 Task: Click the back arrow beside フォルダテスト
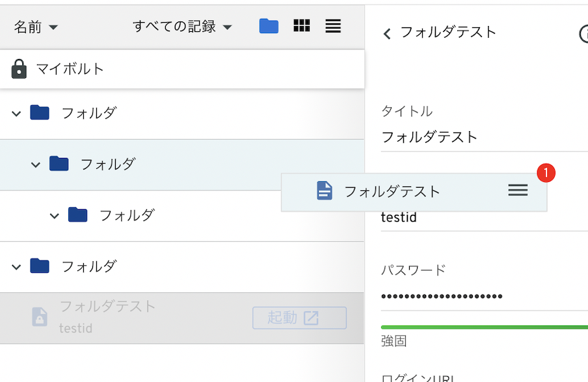[387, 34]
